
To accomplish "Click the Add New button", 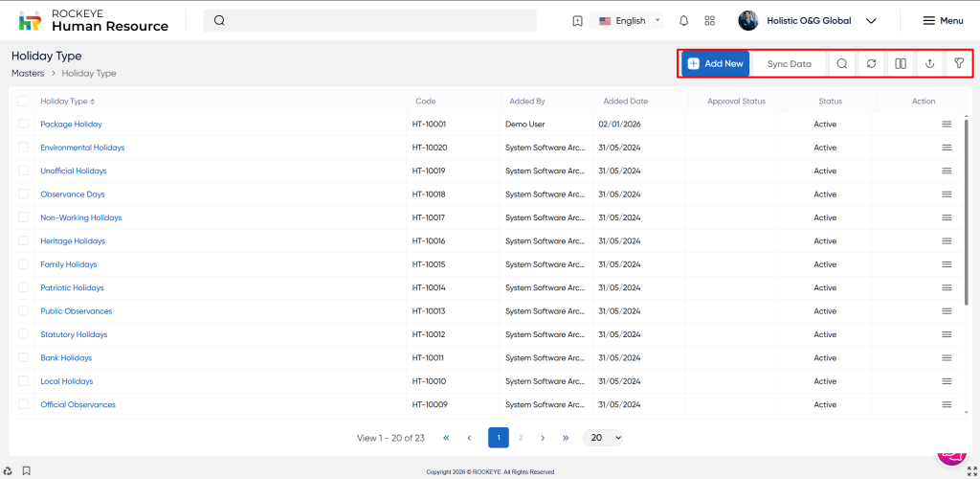I will coord(715,64).
